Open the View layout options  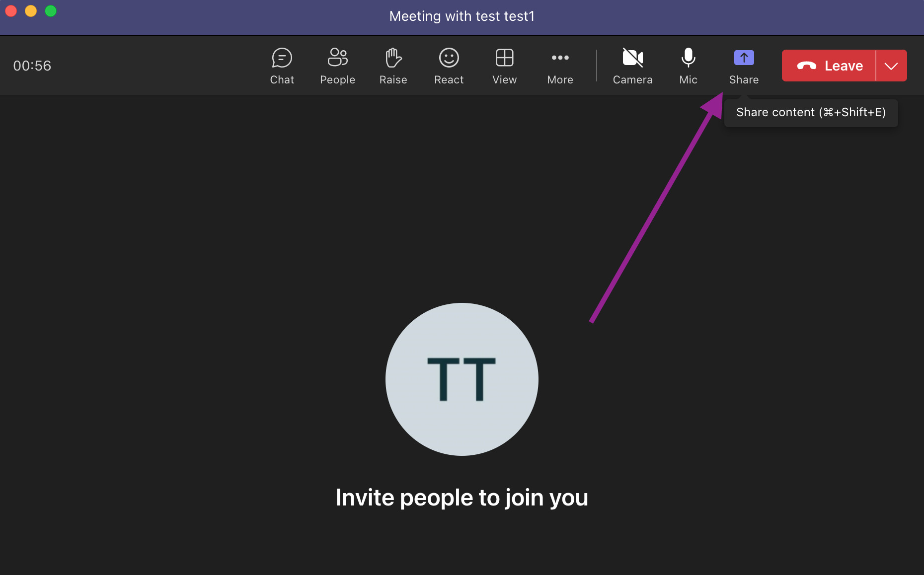pos(504,66)
